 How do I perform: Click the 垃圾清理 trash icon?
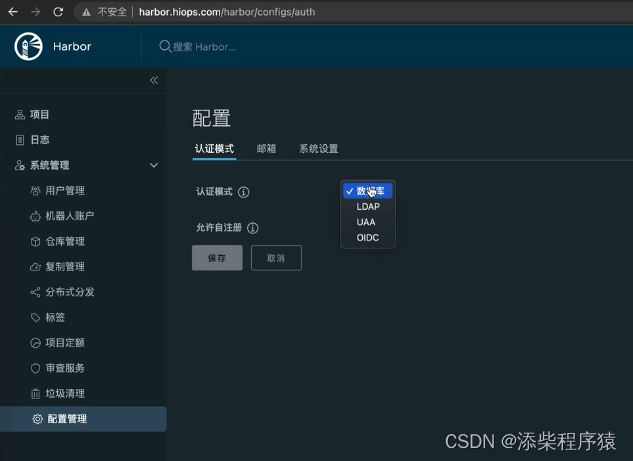36,394
